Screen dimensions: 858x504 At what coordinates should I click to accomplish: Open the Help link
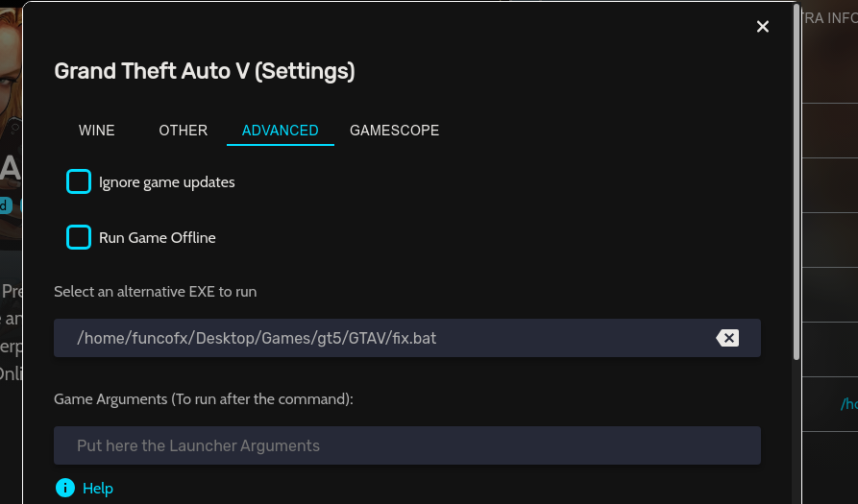click(x=98, y=489)
